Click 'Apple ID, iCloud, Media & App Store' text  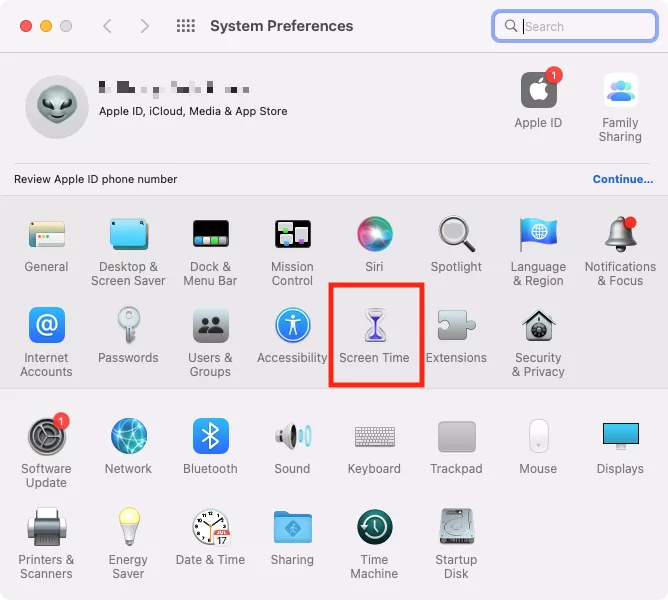pos(193,111)
